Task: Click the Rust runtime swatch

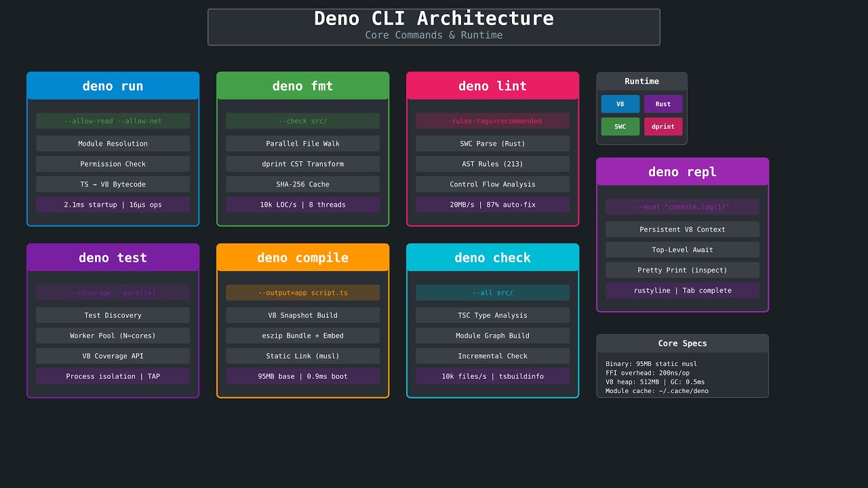Action: (663, 104)
